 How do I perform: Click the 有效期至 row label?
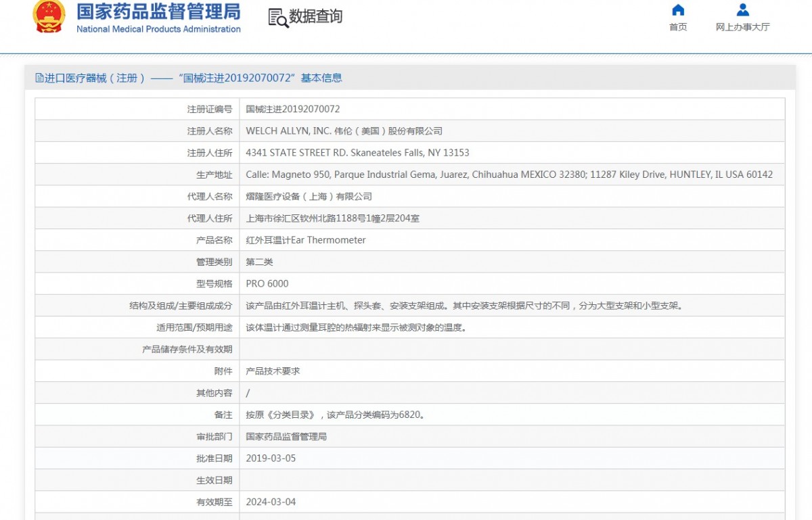(215, 502)
